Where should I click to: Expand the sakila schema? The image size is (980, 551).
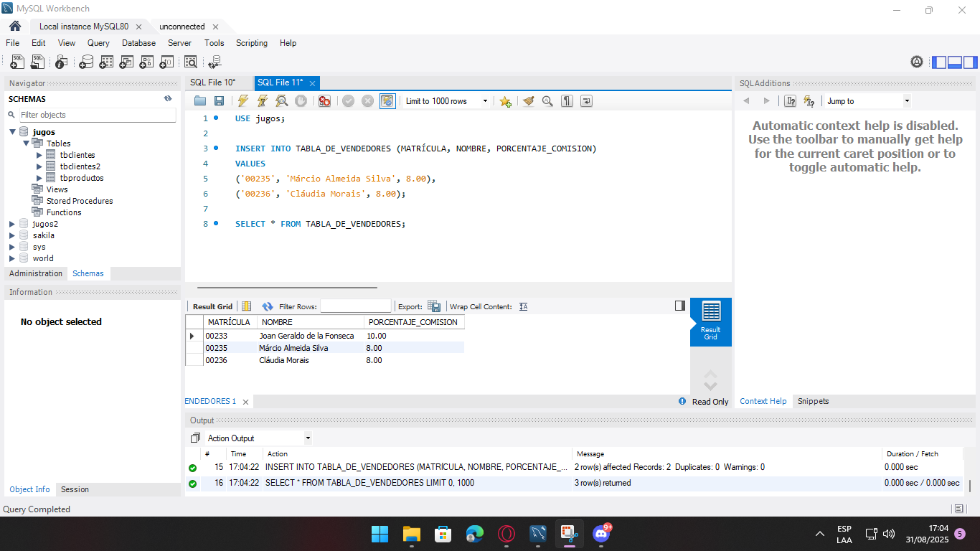pyautogui.click(x=12, y=235)
